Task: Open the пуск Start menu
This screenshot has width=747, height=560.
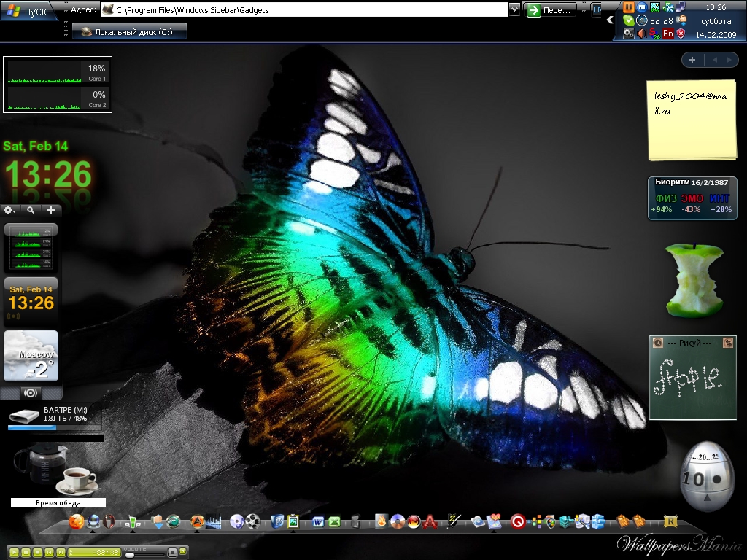Action: click(28, 11)
